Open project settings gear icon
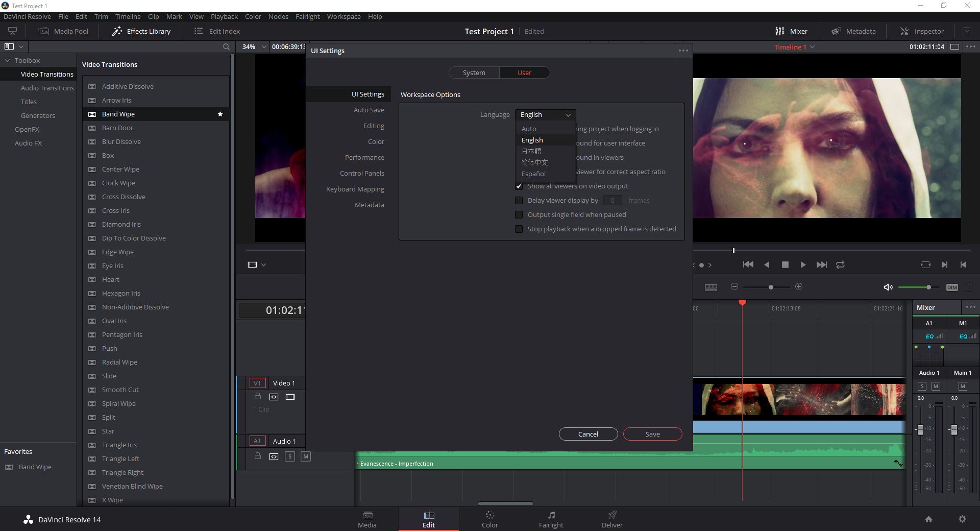 point(962,519)
